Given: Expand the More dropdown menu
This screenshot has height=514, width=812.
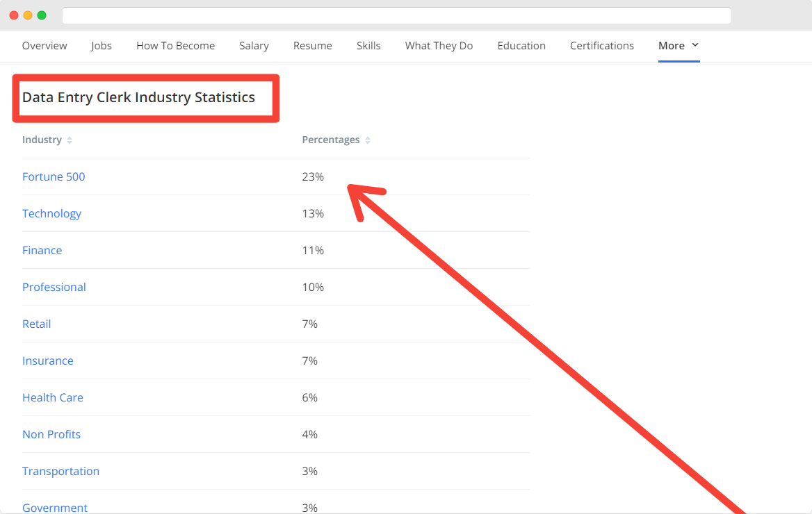Looking at the screenshot, I should (x=679, y=46).
